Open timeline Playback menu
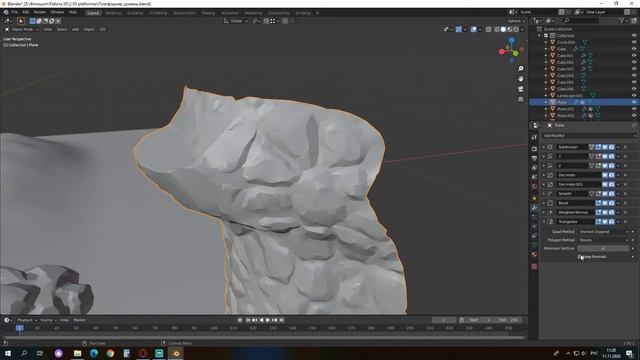Viewport: 640px width, 360px height. pos(27,320)
